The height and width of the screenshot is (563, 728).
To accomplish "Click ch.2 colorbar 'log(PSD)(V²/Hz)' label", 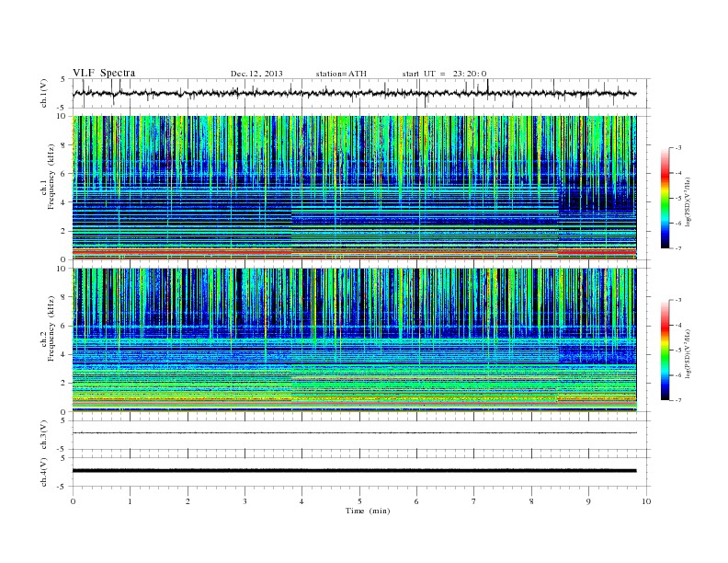I will pyautogui.click(x=688, y=353).
